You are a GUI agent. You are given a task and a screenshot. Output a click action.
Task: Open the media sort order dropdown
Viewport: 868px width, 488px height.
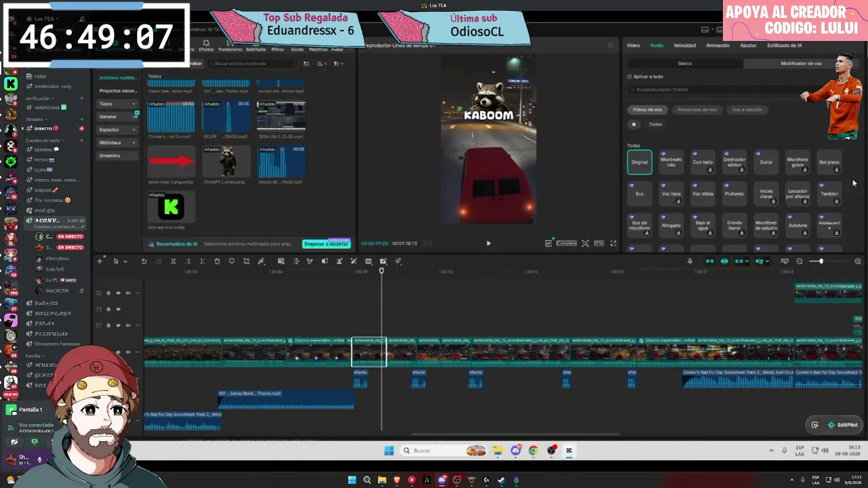click(322, 64)
